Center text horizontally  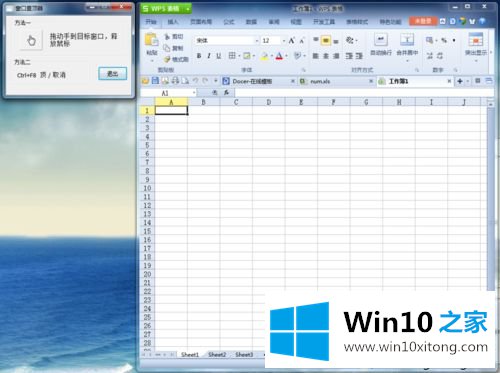click(326, 56)
